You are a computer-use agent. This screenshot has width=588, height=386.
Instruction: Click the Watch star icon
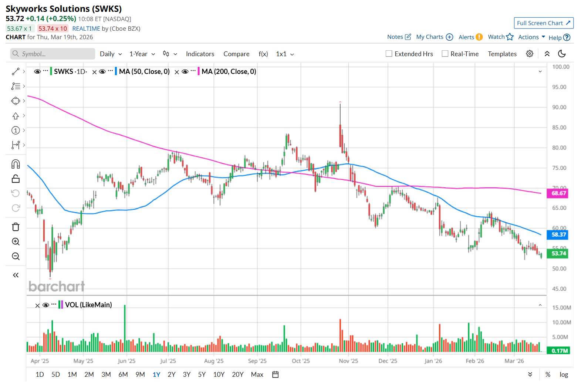510,37
